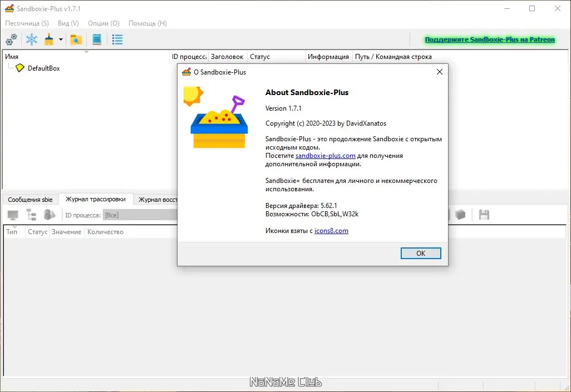Image resolution: width=571 pixels, height=392 pixels.
Task: Open global settings via gears icon
Action: 11,39
